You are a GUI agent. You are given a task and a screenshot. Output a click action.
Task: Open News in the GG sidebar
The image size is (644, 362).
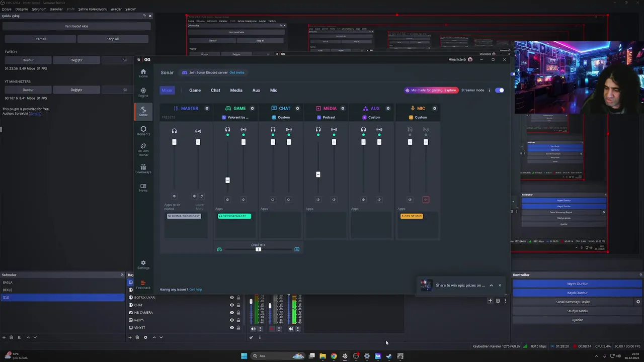click(143, 188)
